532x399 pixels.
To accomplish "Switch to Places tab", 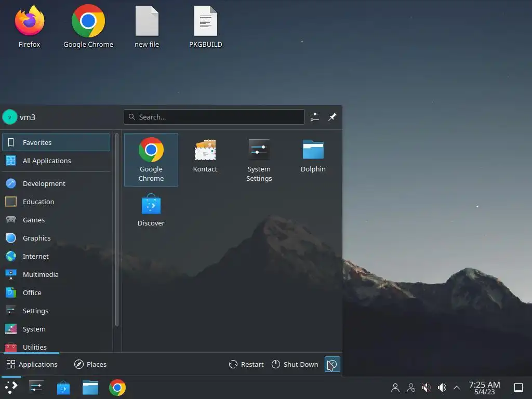I will [90, 364].
